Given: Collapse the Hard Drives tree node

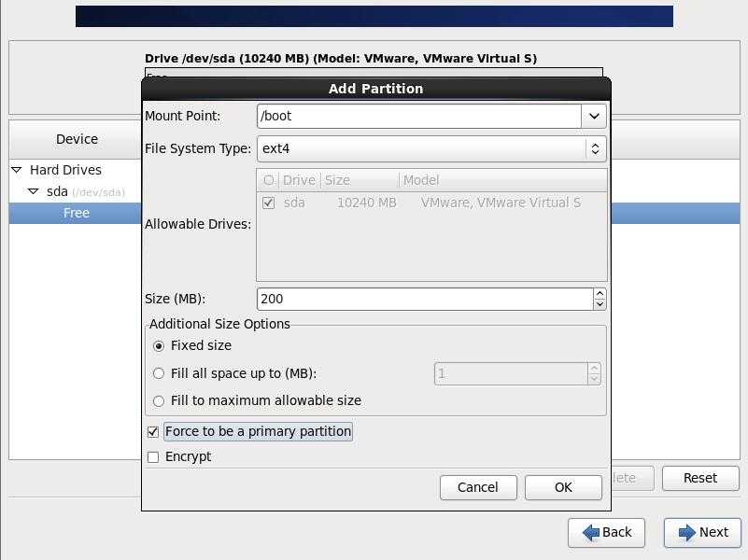Looking at the screenshot, I should 17,170.
